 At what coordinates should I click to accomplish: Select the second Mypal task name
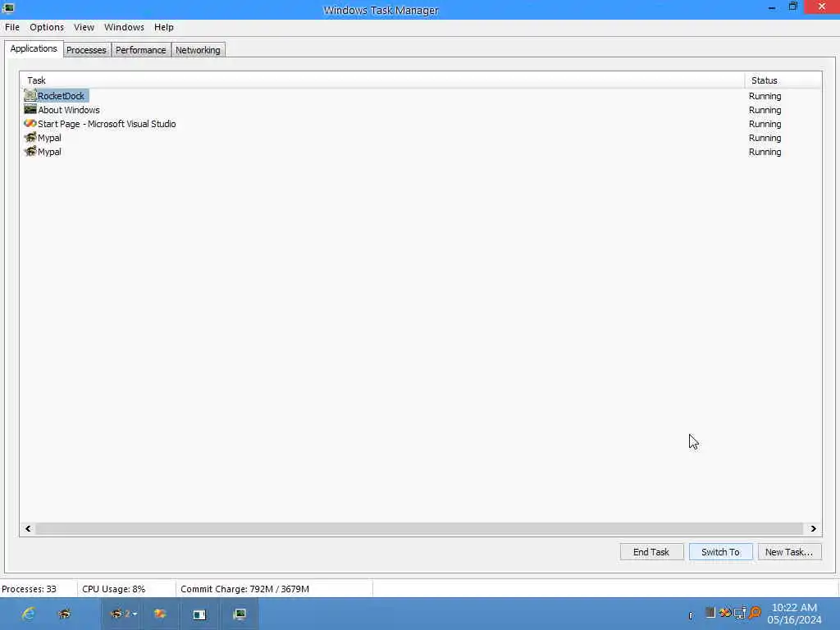(x=49, y=152)
